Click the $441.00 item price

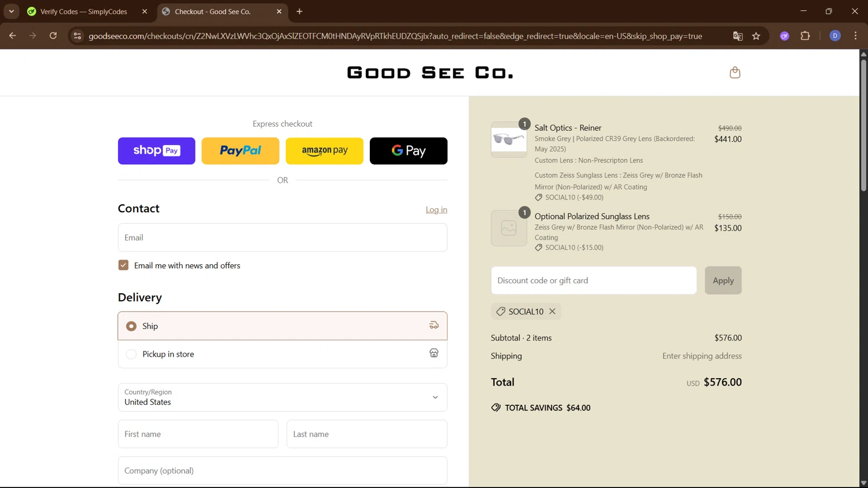tap(728, 139)
